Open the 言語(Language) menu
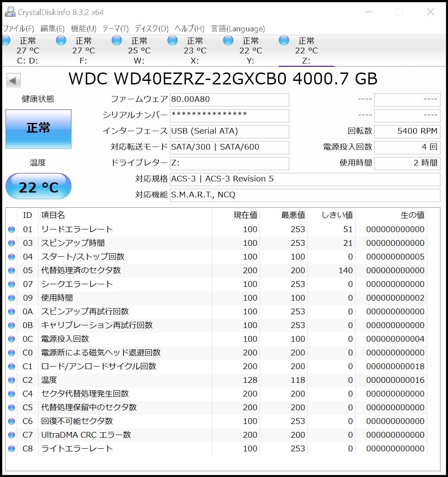This screenshot has height=477, width=448. pos(238,29)
